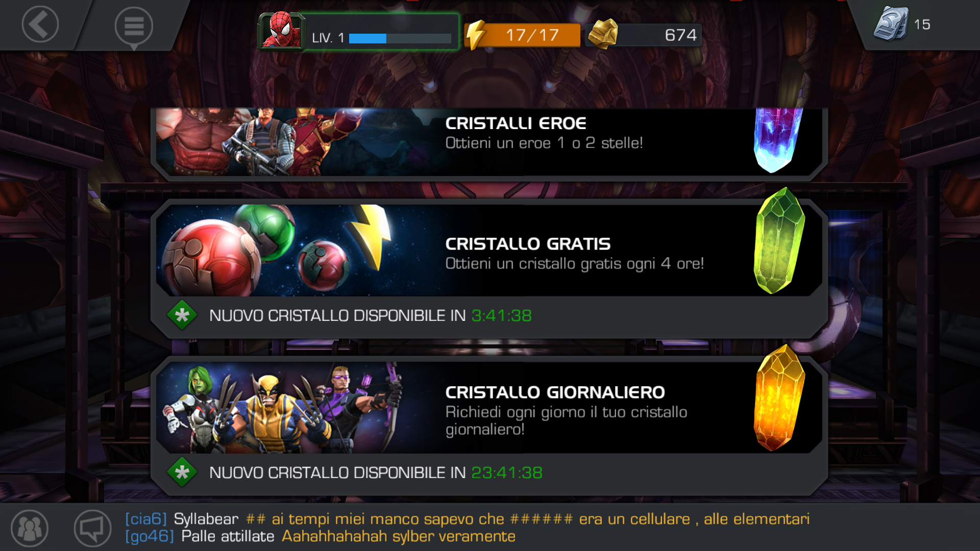The height and width of the screenshot is (551, 980).
Task: Tap the energy lightning bolt icon
Action: point(476,35)
